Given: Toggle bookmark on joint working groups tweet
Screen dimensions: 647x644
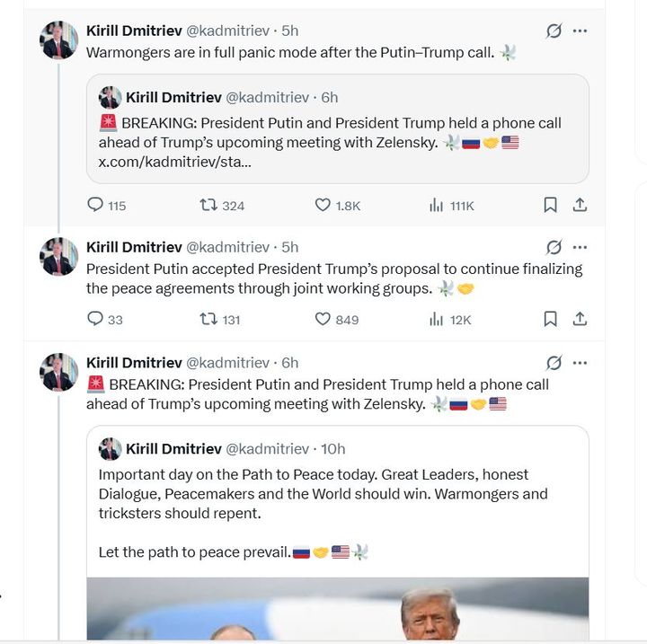Looking at the screenshot, I should (x=550, y=319).
